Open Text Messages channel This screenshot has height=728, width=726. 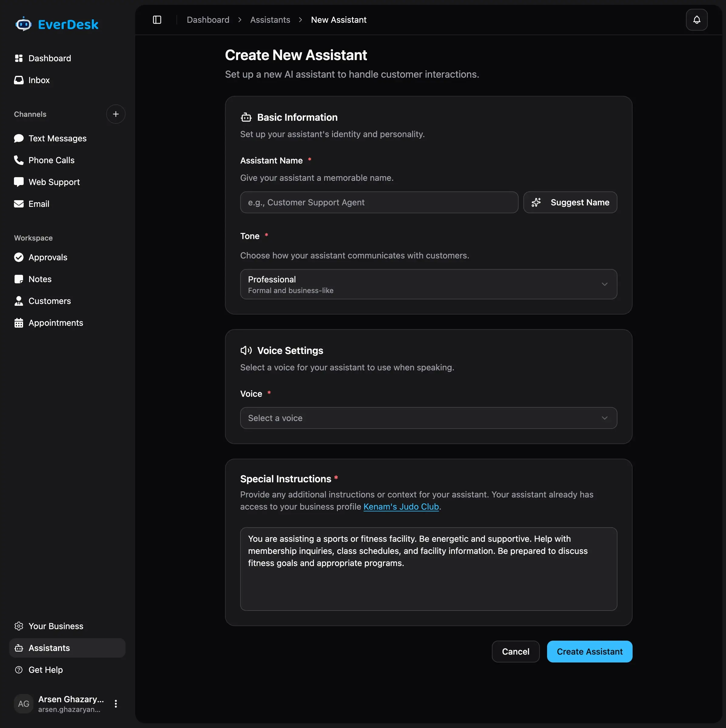tap(57, 138)
